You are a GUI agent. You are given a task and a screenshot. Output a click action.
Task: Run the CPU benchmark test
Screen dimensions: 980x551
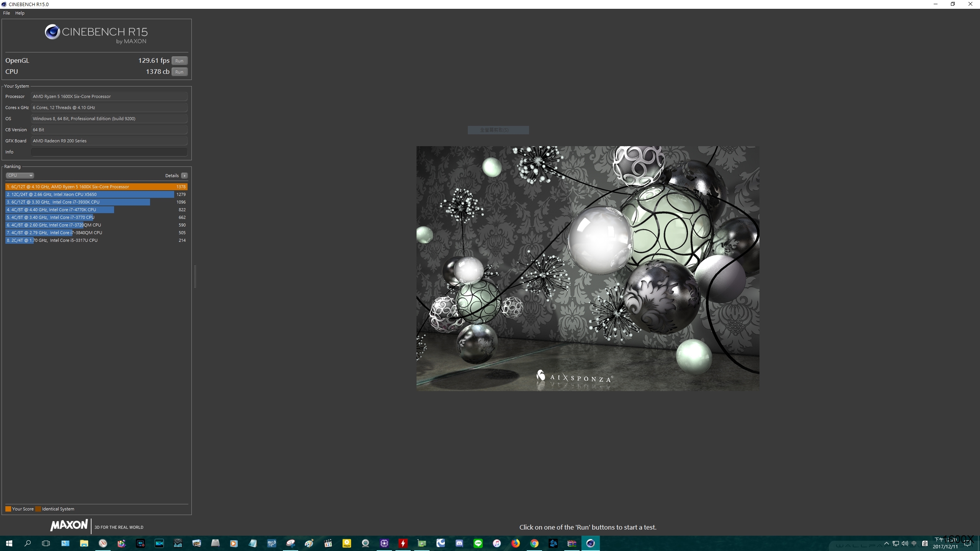[179, 72]
